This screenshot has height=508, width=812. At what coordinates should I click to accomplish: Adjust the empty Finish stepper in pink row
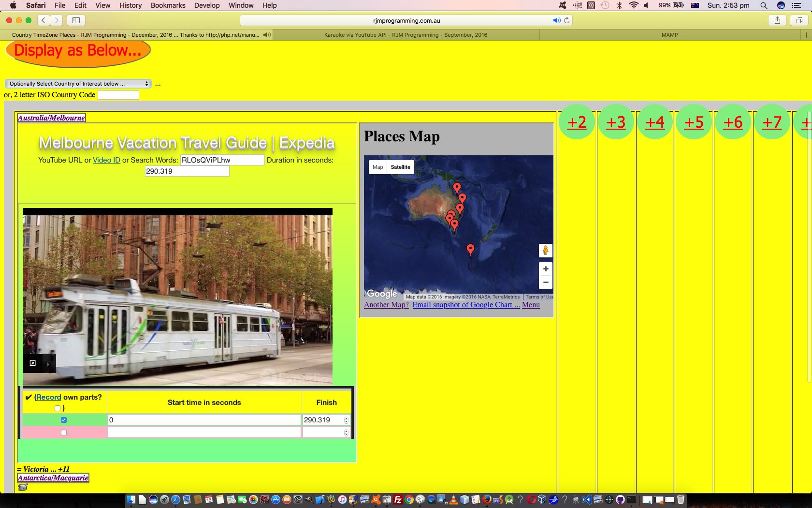tap(346, 433)
